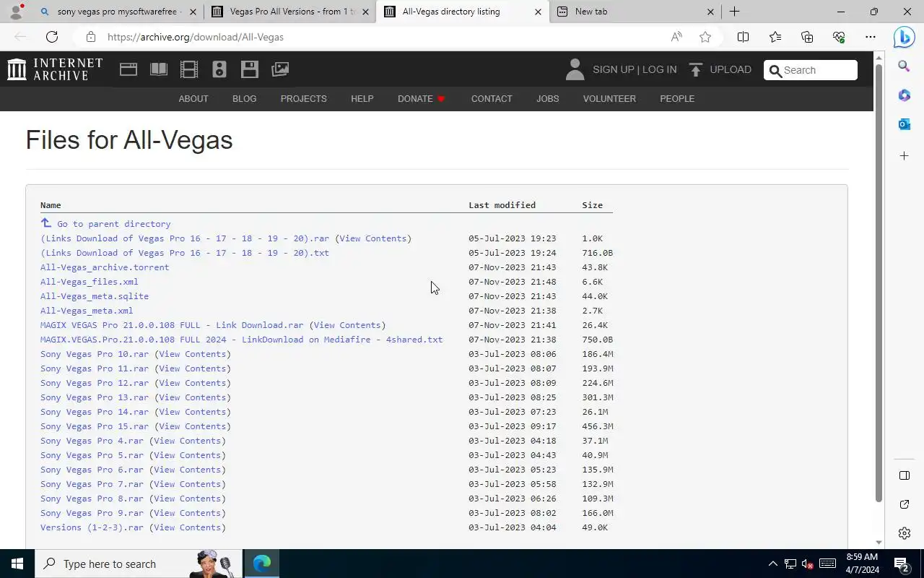Open the BLOG menu item
Screen dimensions: 924x578
[x=245, y=98]
